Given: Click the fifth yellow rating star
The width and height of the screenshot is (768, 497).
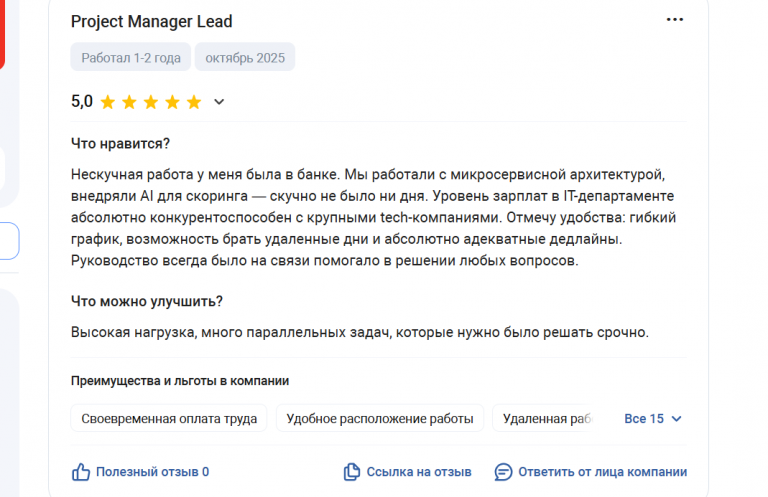Looking at the screenshot, I should (x=194, y=102).
